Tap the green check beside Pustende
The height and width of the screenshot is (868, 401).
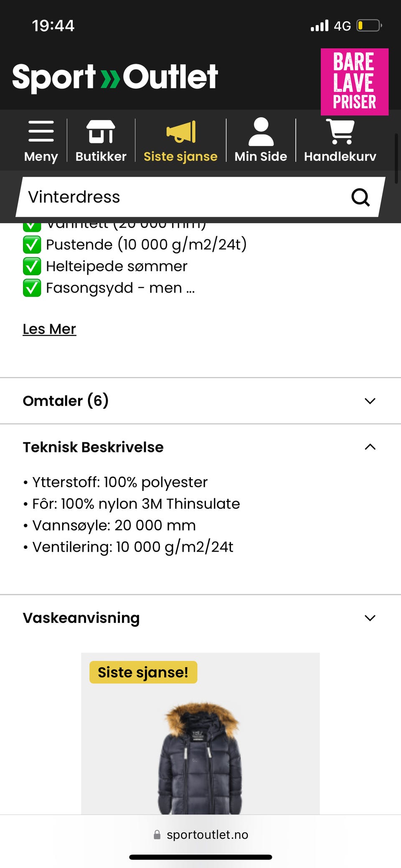32,245
